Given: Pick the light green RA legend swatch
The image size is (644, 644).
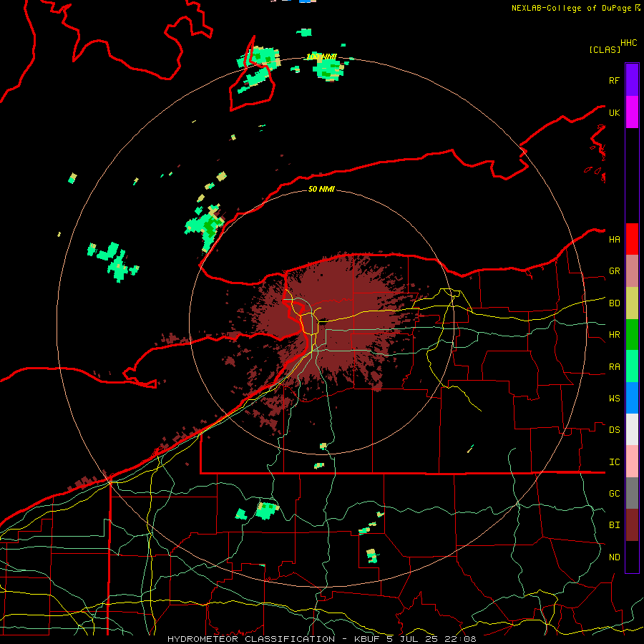Looking at the screenshot, I should [632, 366].
